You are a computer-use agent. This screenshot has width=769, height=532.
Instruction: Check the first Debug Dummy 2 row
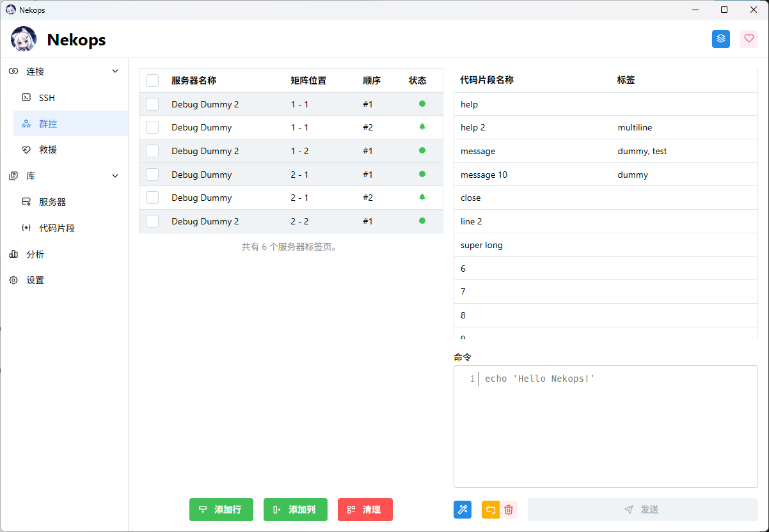pos(152,104)
